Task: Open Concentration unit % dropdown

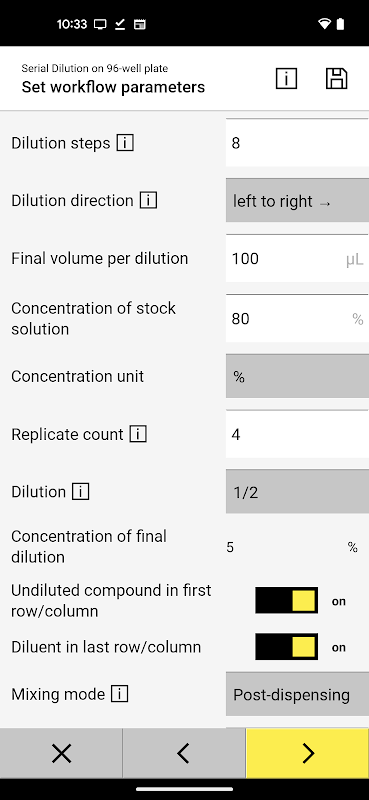Action: pyautogui.click(x=298, y=376)
